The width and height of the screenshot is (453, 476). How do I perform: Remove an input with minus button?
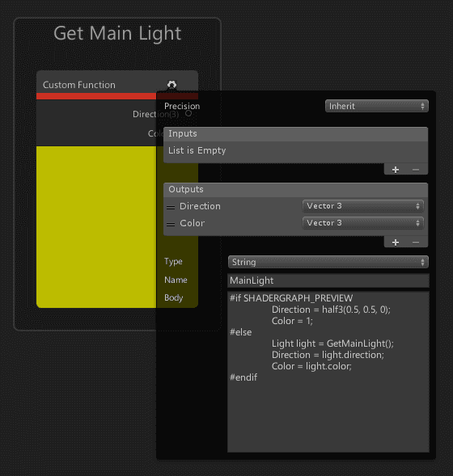point(416,170)
